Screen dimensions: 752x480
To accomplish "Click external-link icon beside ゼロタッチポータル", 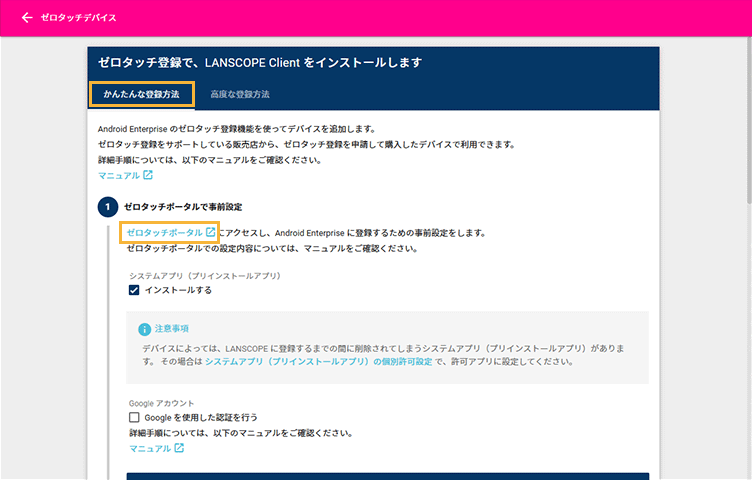I will click(211, 232).
